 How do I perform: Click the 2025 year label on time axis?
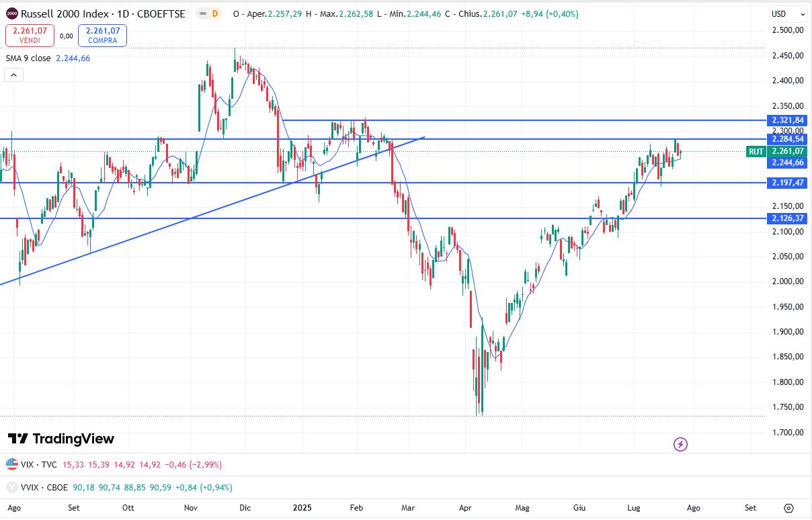tap(302, 508)
